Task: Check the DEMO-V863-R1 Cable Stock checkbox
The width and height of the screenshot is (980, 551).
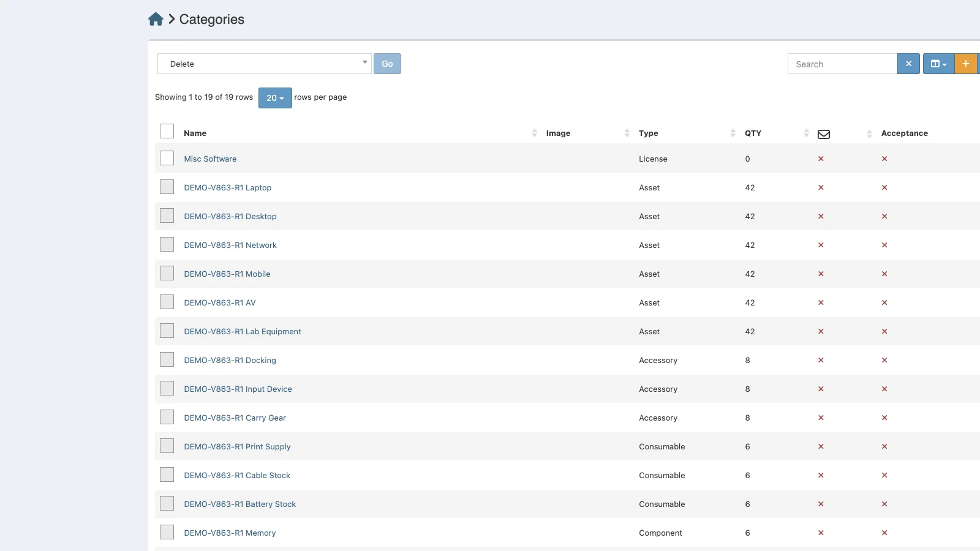Action: pyautogui.click(x=167, y=474)
